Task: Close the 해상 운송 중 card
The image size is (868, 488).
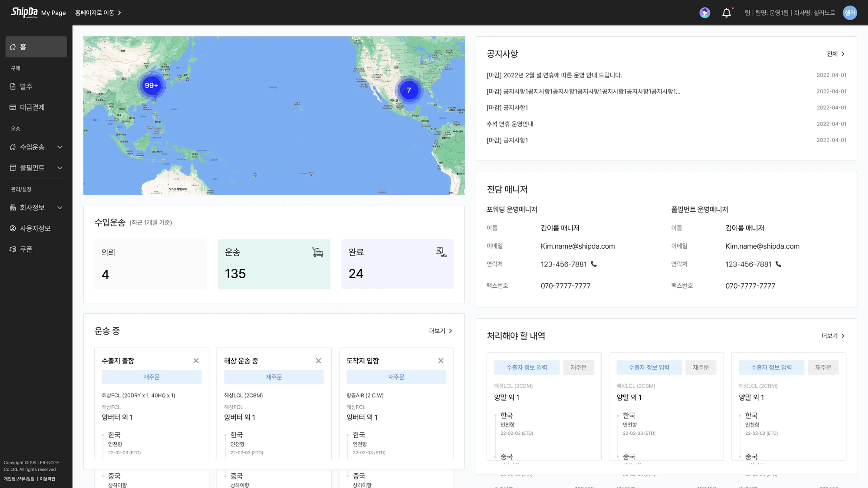Action: (x=318, y=361)
